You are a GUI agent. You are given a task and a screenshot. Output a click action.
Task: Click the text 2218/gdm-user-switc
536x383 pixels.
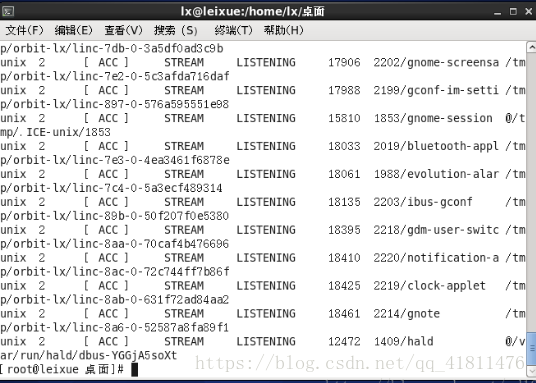436,230
